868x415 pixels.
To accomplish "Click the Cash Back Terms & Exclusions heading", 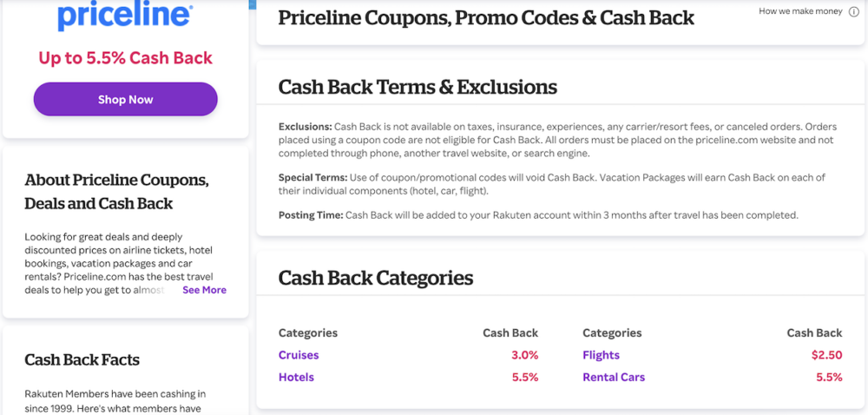I will (x=418, y=88).
